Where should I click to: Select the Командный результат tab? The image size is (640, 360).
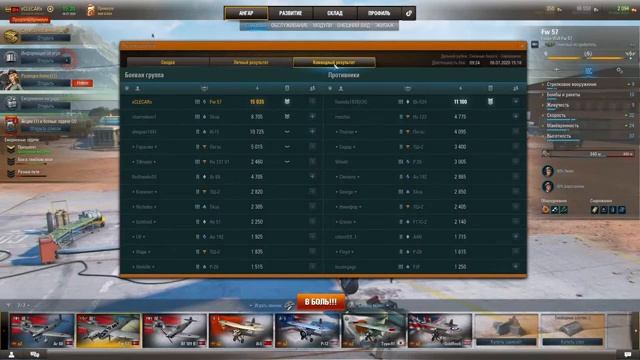[334, 62]
